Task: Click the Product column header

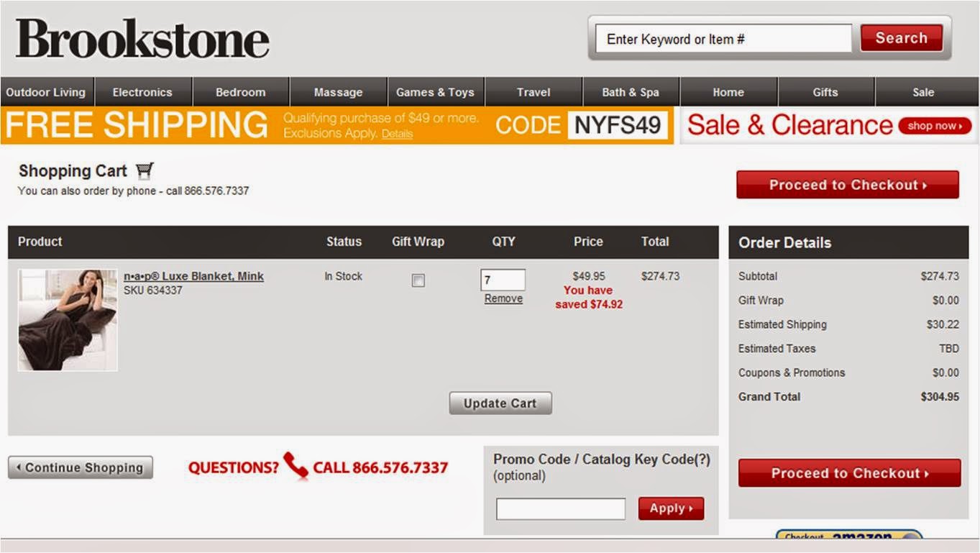Action: 40,242
